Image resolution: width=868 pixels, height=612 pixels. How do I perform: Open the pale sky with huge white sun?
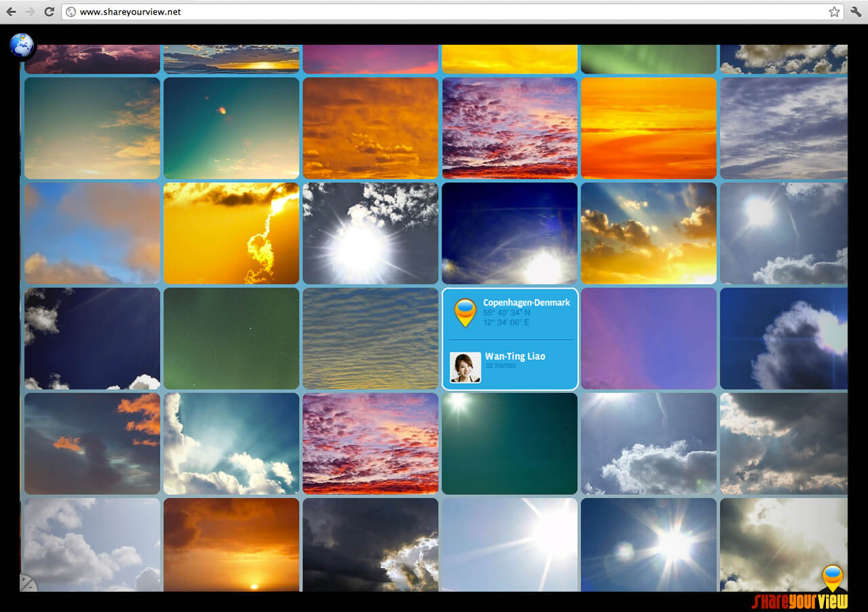(509, 545)
